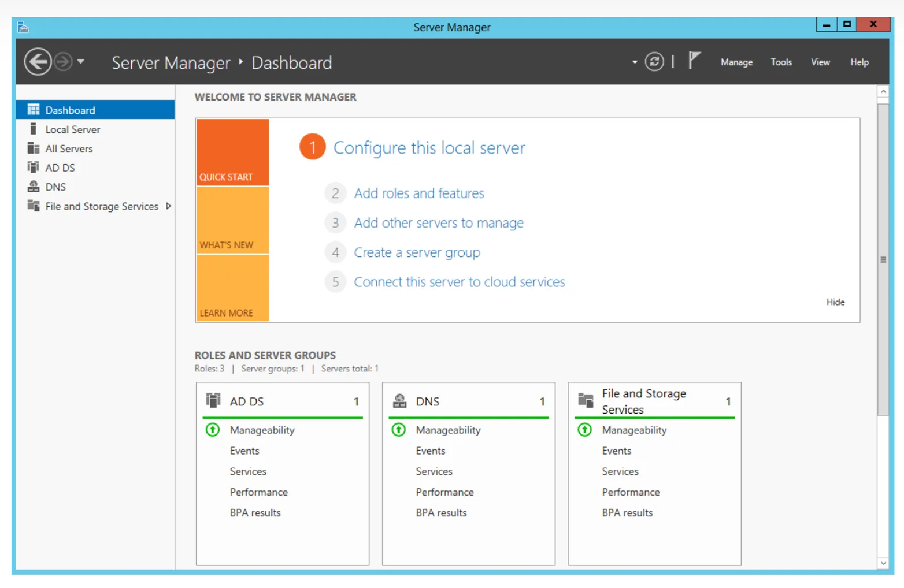Click the scrollbar down arrow
The width and height of the screenshot is (904, 588).
pyautogui.click(x=883, y=563)
